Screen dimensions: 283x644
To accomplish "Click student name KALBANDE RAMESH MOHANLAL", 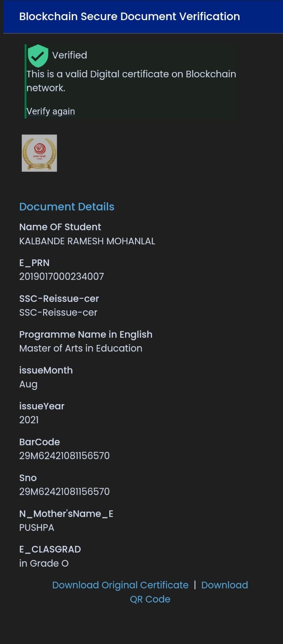I will [x=87, y=241].
